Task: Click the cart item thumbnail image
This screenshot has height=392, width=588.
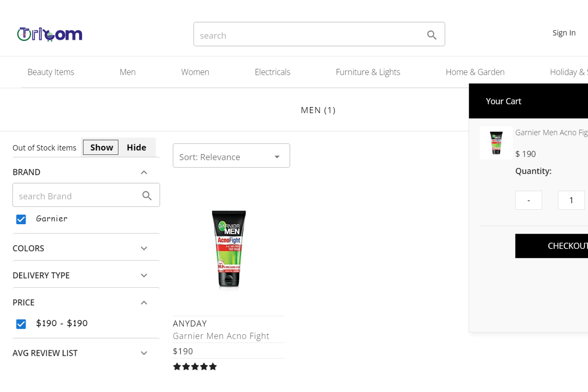Action: pyautogui.click(x=496, y=143)
